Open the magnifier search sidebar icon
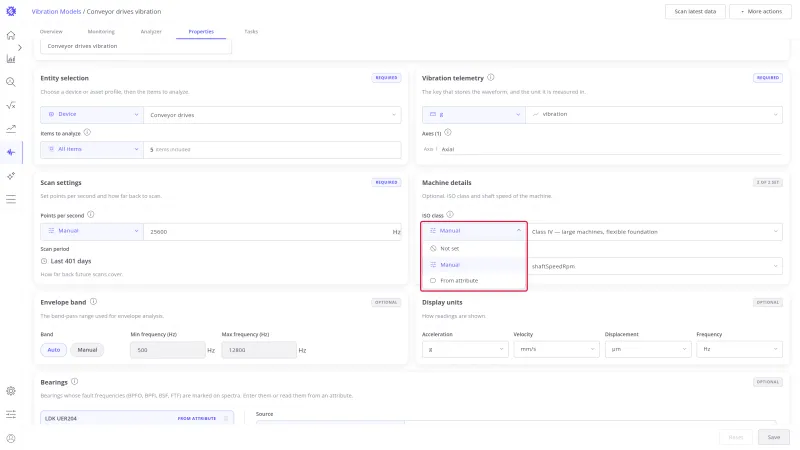Viewport: 800px width, 450px height. click(x=11, y=82)
